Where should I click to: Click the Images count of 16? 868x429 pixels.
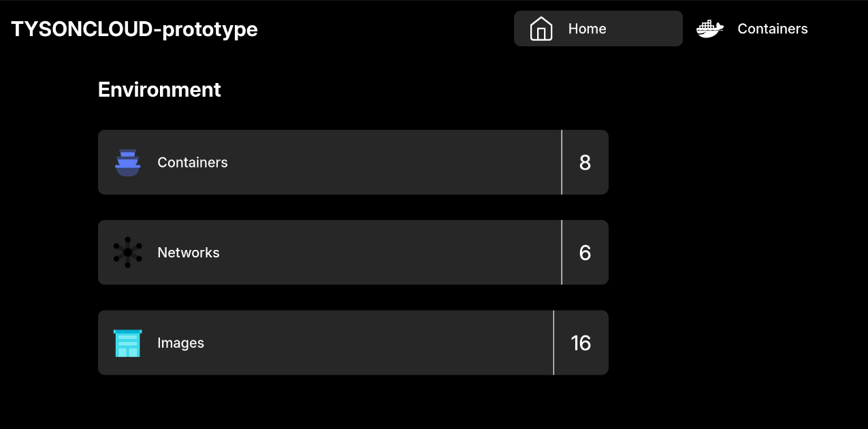(x=581, y=343)
